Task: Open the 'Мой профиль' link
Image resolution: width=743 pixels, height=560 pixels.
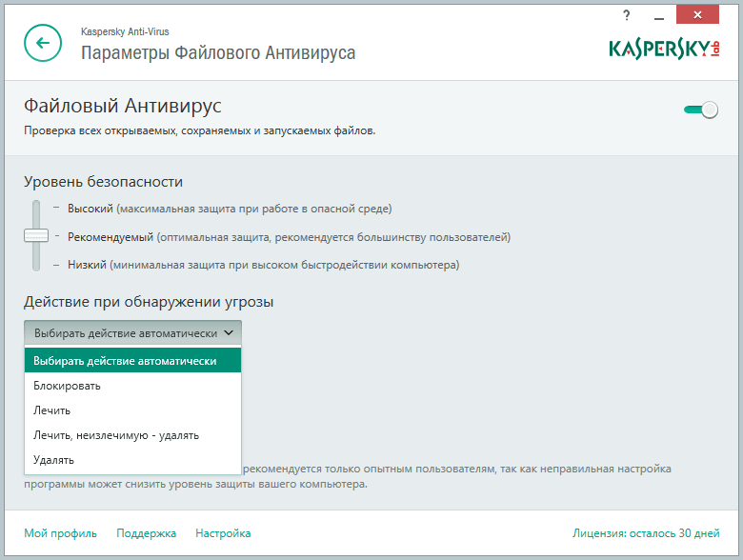Action: (60, 533)
